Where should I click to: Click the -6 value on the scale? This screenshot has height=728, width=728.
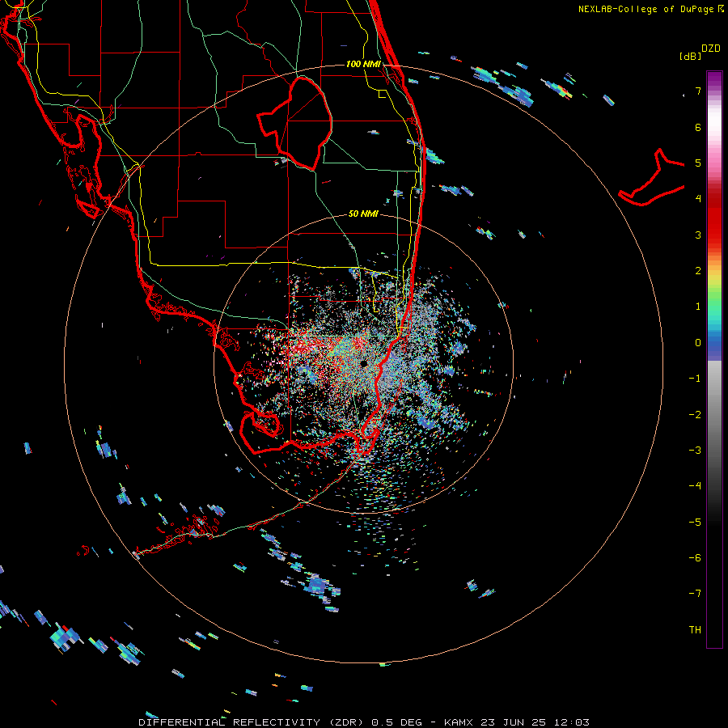pos(695,558)
